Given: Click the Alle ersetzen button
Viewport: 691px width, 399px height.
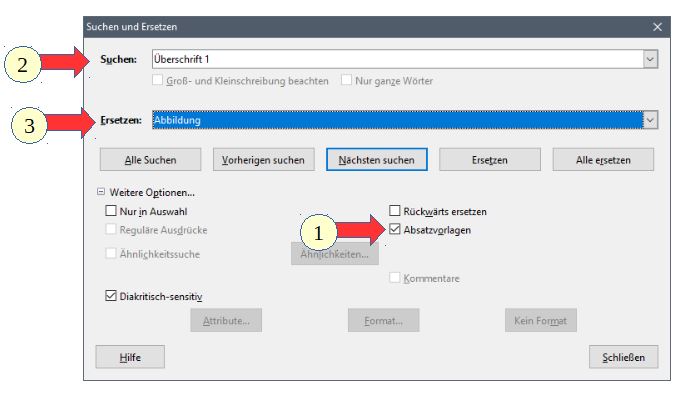Looking at the screenshot, I should (x=603, y=160).
